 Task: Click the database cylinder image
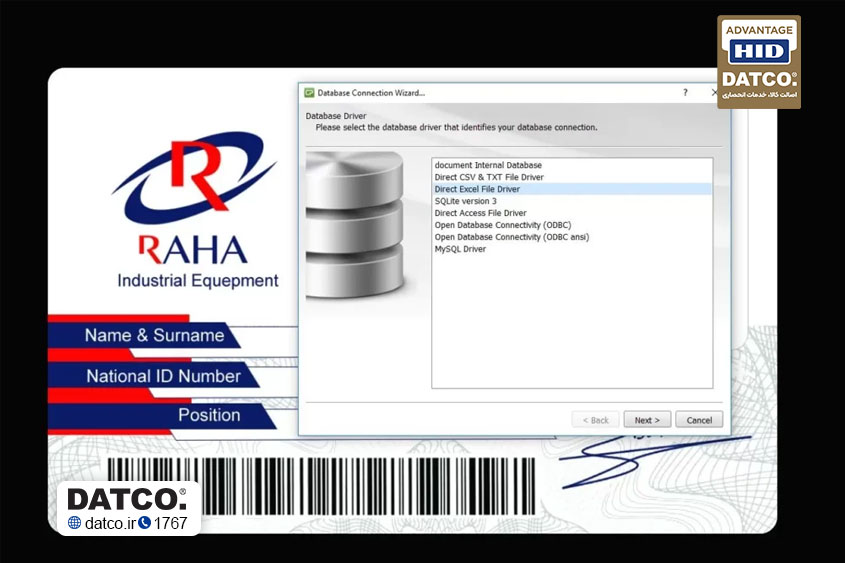tap(355, 225)
